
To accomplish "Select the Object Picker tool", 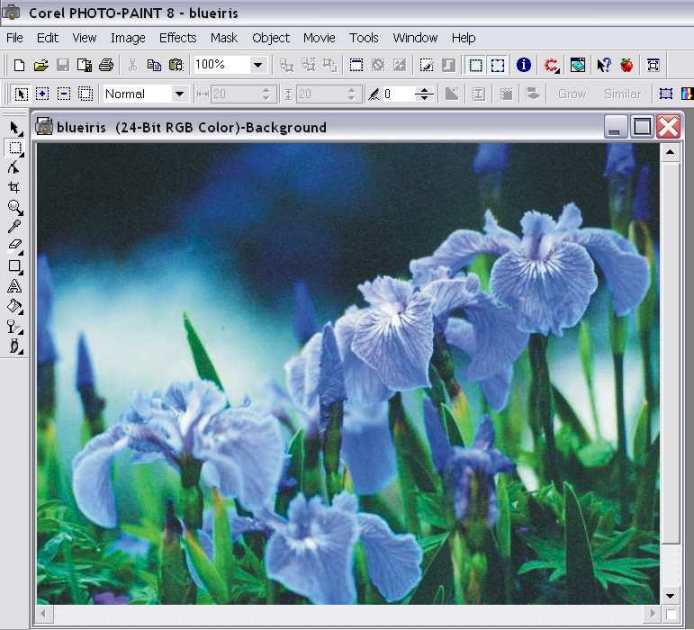I will [15, 128].
